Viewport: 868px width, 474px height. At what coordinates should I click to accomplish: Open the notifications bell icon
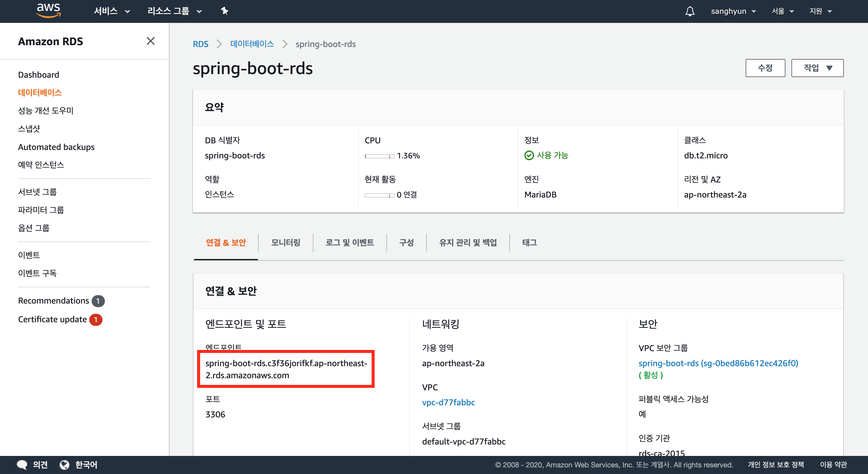pyautogui.click(x=690, y=11)
